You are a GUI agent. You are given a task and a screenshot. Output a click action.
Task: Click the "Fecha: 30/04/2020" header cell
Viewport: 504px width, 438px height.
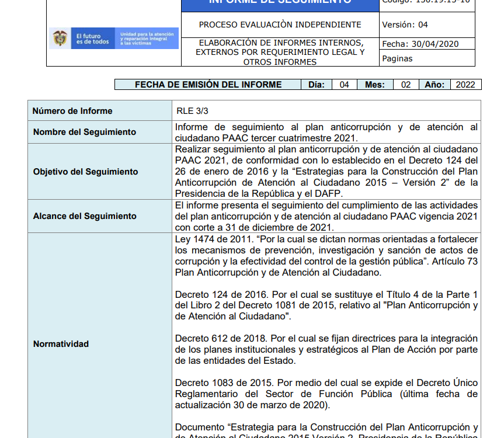pos(427,44)
